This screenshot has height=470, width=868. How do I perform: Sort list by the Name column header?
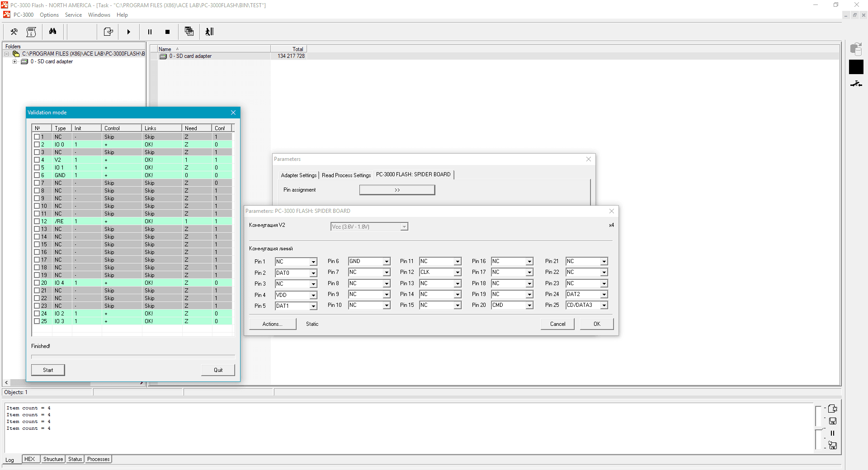click(x=213, y=49)
